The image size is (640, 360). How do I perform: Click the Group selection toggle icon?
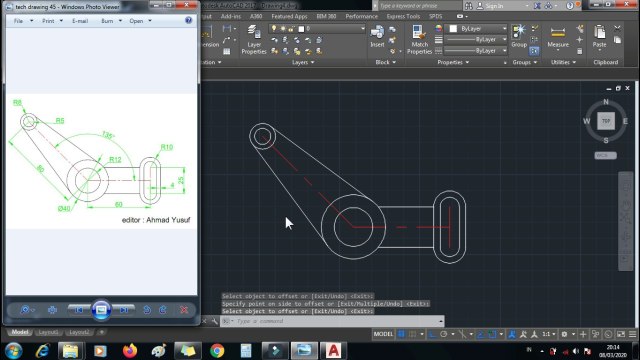point(534,51)
